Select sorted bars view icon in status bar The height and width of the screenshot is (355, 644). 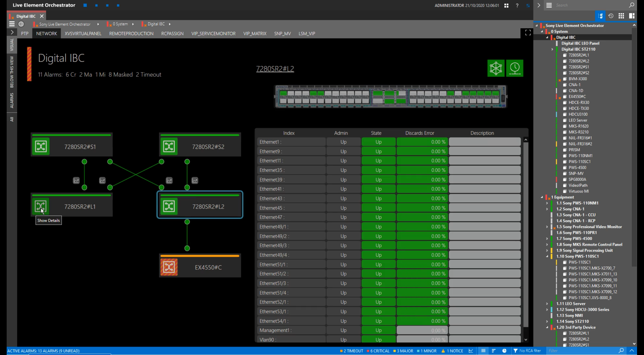(494, 351)
